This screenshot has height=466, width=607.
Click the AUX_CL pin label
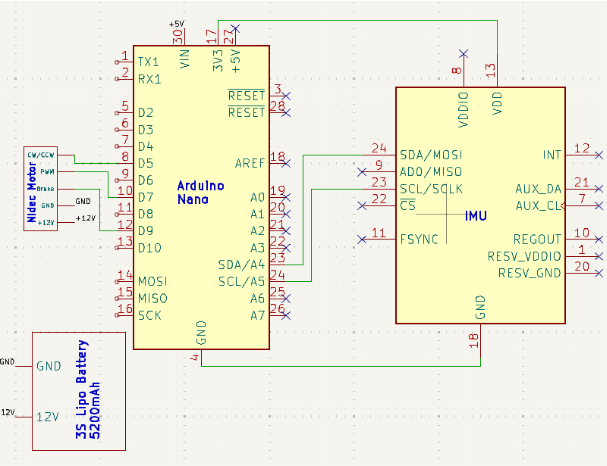pyautogui.click(x=538, y=206)
